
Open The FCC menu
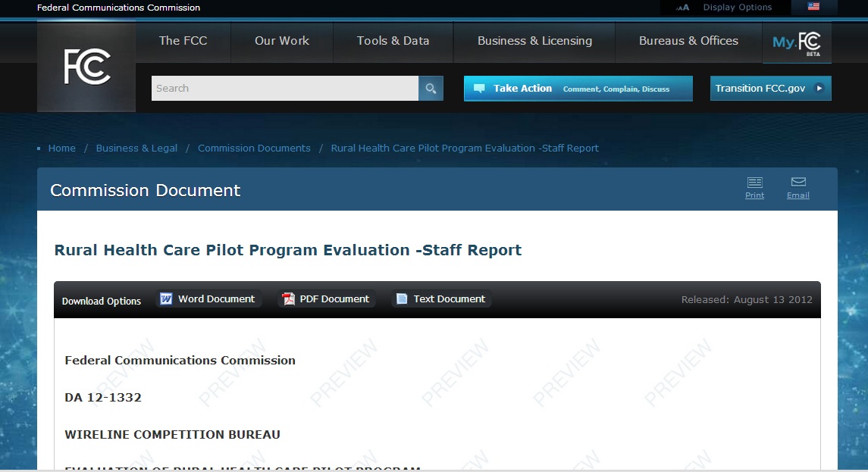(183, 41)
